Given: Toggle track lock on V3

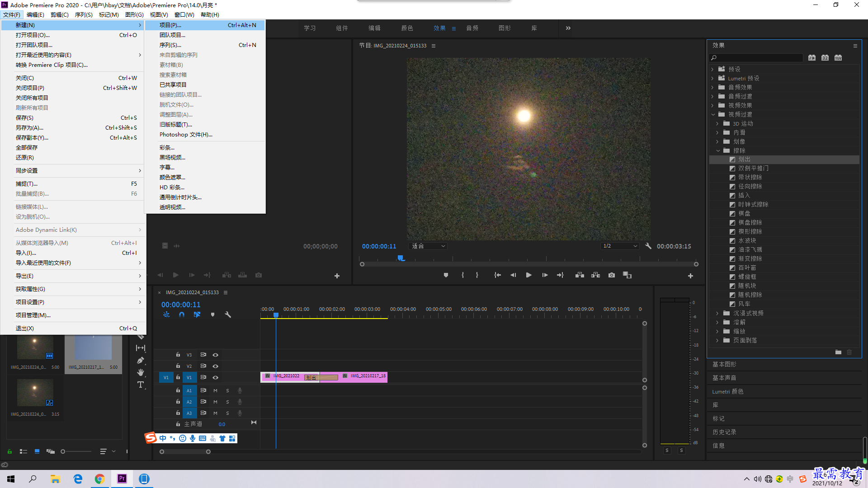Looking at the screenshot, I should click(x=178, y=355).
